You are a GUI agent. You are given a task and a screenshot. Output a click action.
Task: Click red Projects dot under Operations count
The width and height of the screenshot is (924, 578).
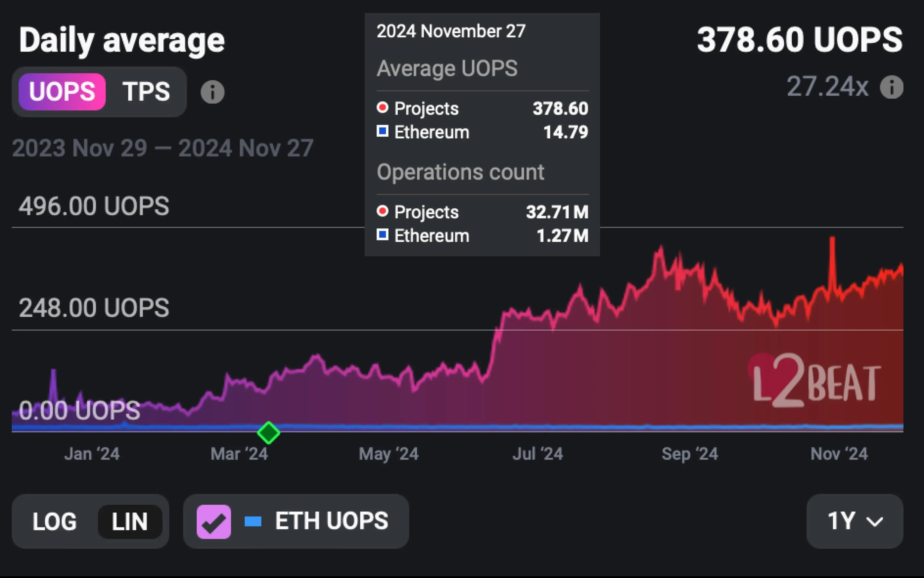(382, 211)
